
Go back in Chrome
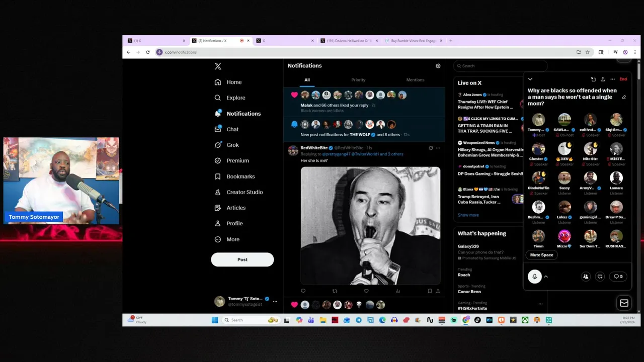point(128,52)
